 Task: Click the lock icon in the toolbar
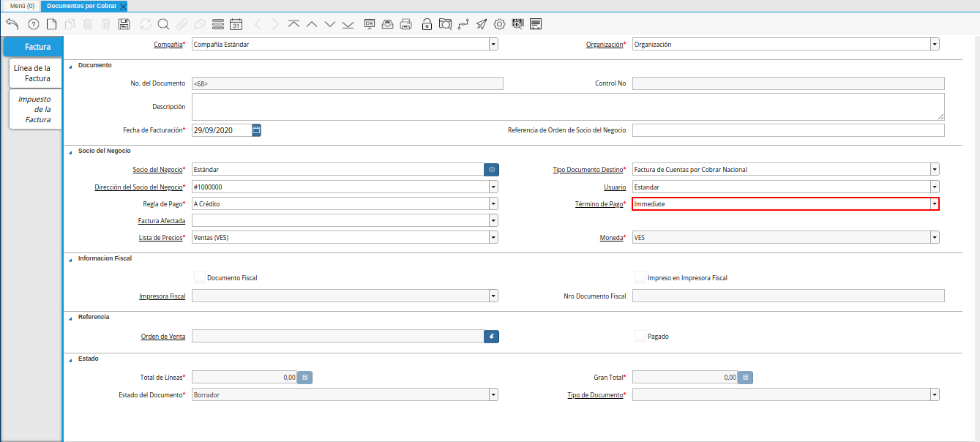click(x=427, y=24)
